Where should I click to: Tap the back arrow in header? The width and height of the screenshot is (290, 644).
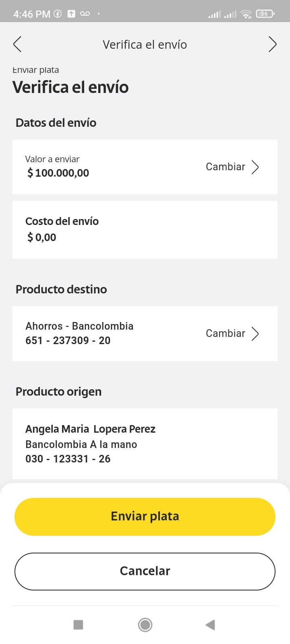(x=17, y=44)
